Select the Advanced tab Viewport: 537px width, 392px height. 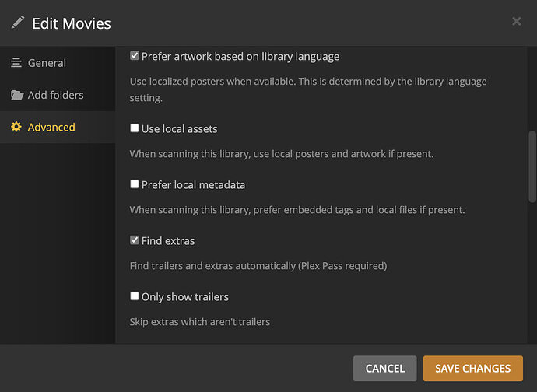coord(51,127)
